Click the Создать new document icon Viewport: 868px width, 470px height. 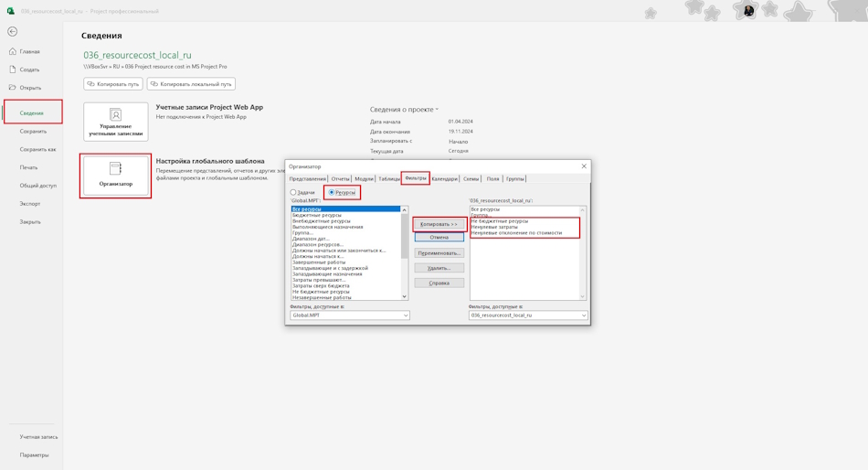point(13,69)
